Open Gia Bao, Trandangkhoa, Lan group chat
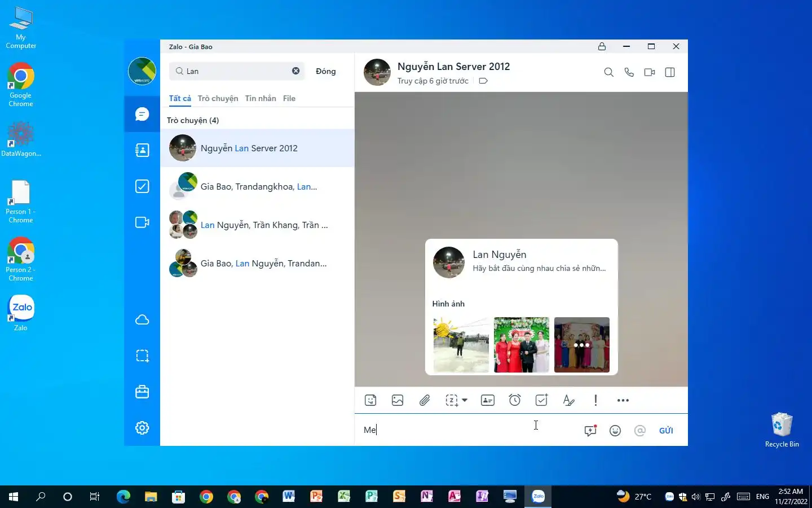The height and width of the screenshot is (508, 812). (x=257, y=186)
